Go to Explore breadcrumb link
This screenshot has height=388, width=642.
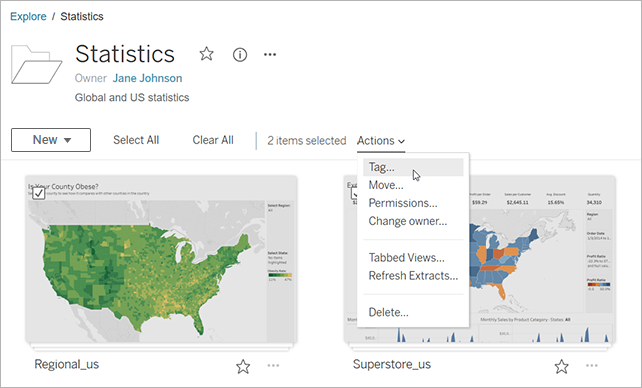pos(28,16)
